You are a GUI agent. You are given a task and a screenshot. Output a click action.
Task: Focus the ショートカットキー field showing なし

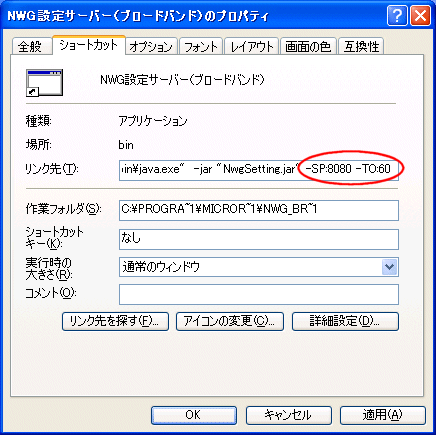[259, 239]
